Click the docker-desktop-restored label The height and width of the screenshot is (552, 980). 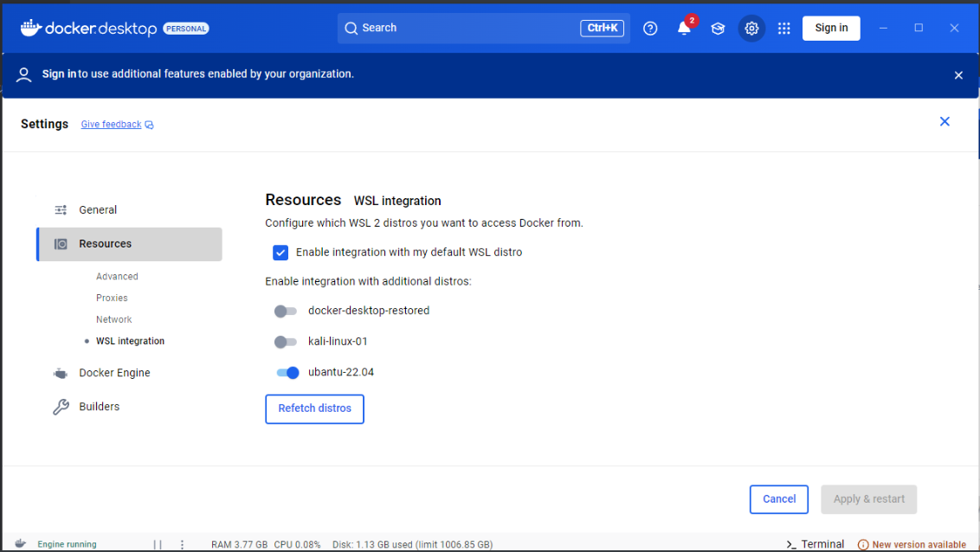tap(369, 311)
